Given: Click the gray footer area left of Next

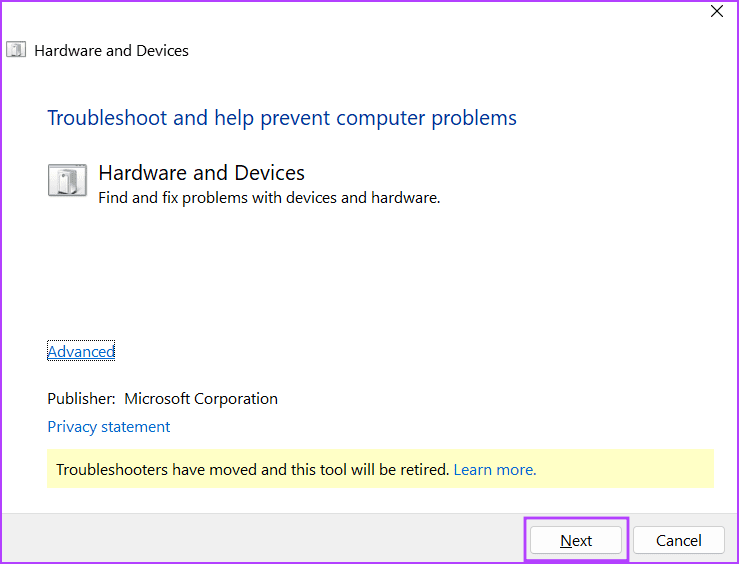Looking at the screenshot, I should tap(260, 540).
